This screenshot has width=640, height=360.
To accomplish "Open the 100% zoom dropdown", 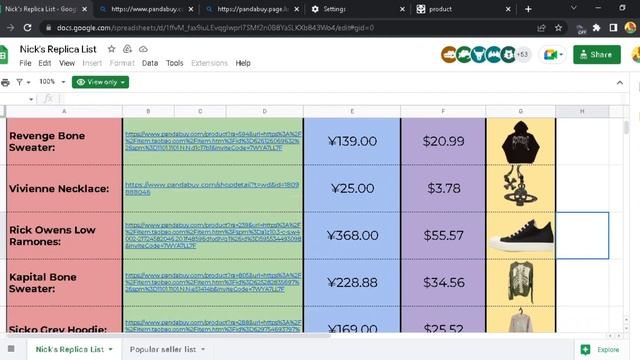I will 52,82.
